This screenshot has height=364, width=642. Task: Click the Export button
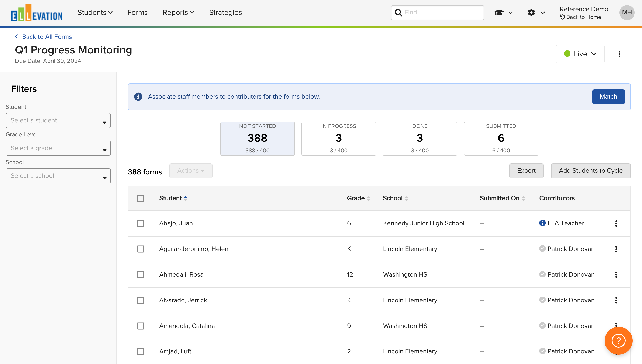526,171
